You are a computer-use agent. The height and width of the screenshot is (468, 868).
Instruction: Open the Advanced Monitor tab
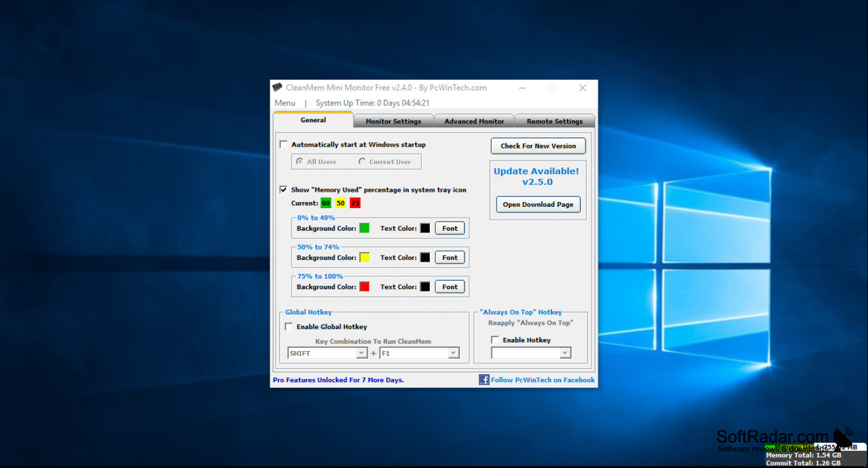(x=474, y=121)
